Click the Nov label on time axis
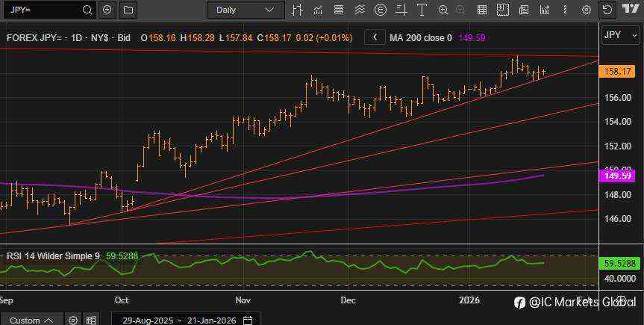This screenshot has height=325, width=644. 243,300
